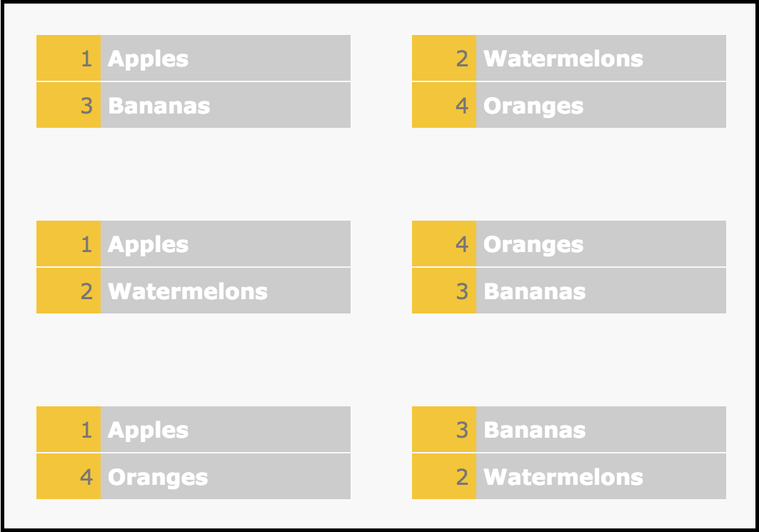759x532 pixels.
Task: Select the Apples item listed directly above Watermelons
Action: (x=193, y=244)
